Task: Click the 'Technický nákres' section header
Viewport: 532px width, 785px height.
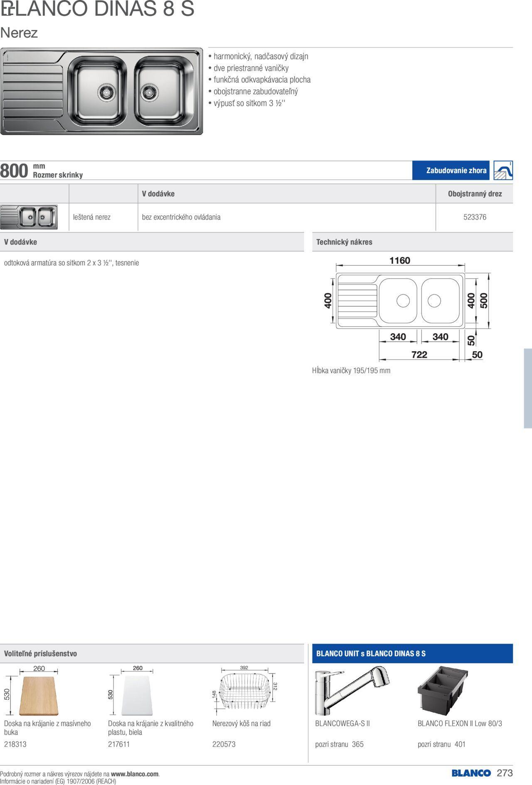Action: point(344,242)
